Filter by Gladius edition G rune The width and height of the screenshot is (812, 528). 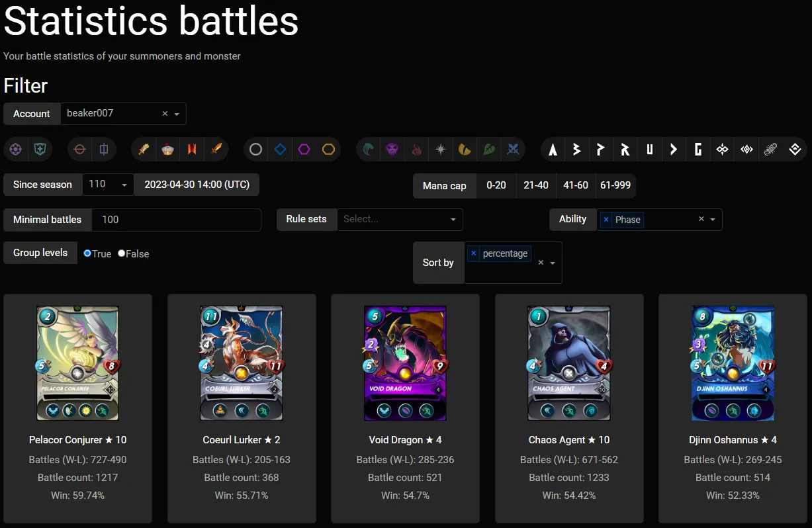click(x=698, y=150)
